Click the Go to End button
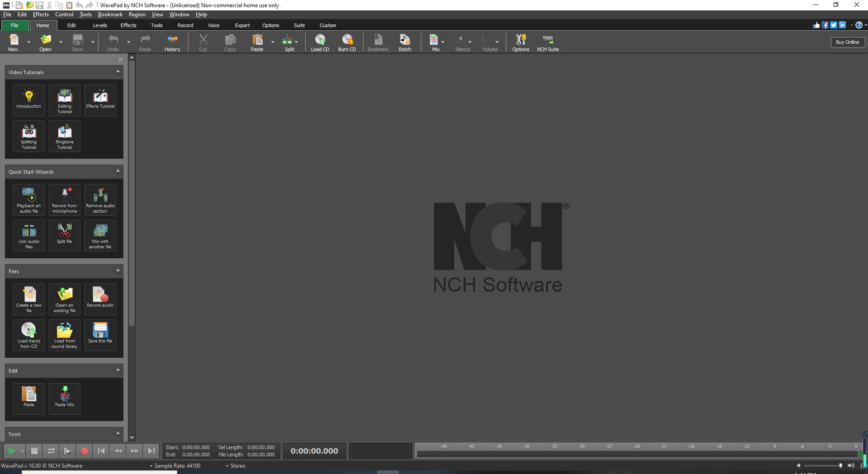The height and width of the screenshot is (474, 868). pyautogui.click(x=151, y=451)
